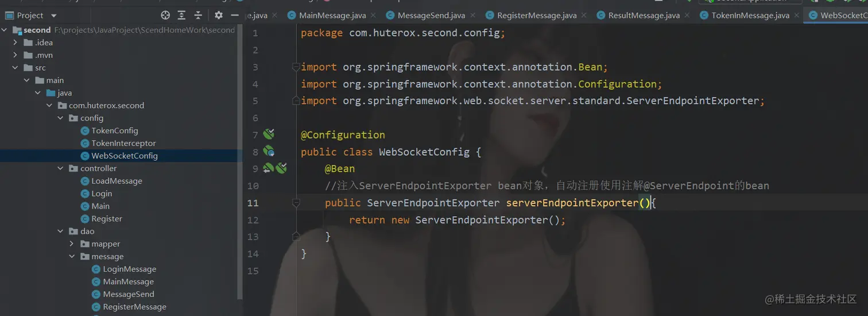868x316 pixels.
Task: Fold the imports block on line 3
Action: (296, 67)
